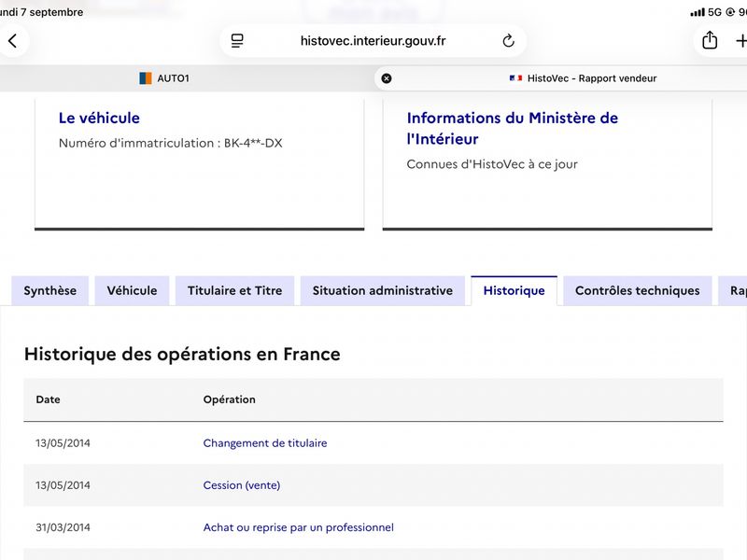747x560 pixels.
Task: Switch to the Véhicule tab
Action: [132, 290]
